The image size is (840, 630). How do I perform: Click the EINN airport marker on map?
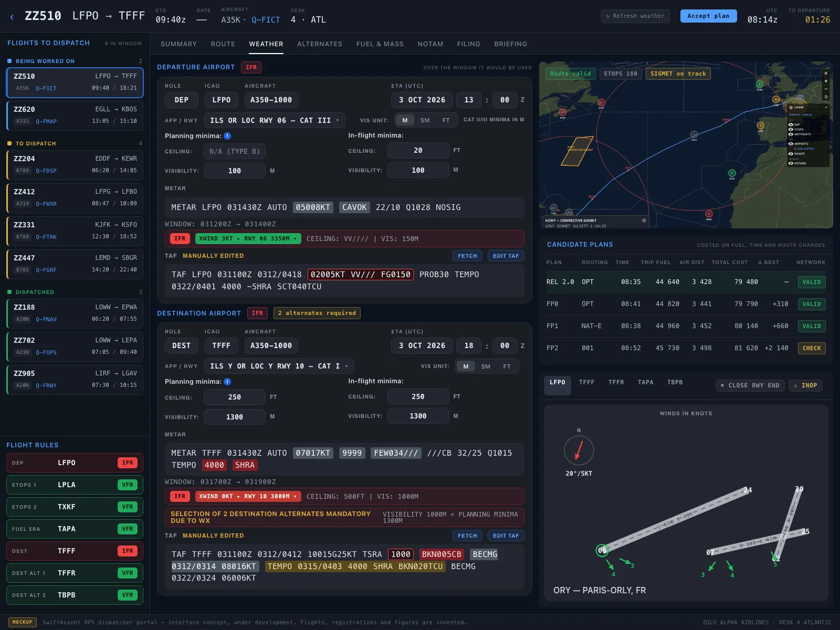pyautogui.click(x=760, y=84)
